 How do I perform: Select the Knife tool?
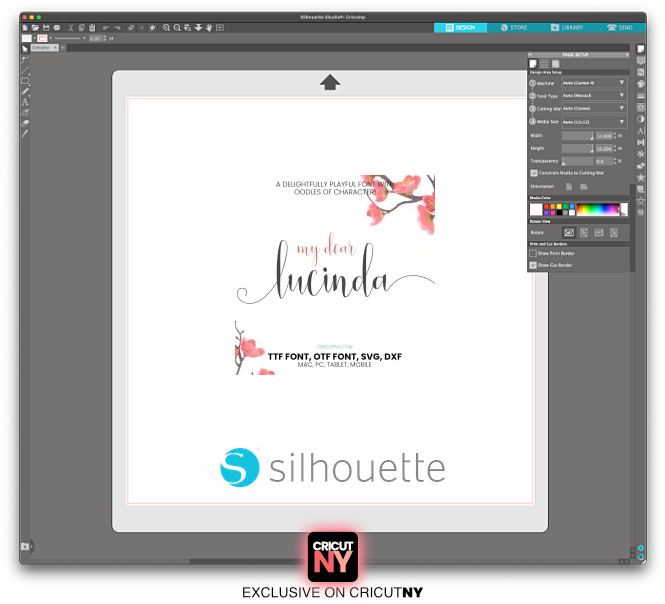(x=25, y=134)
